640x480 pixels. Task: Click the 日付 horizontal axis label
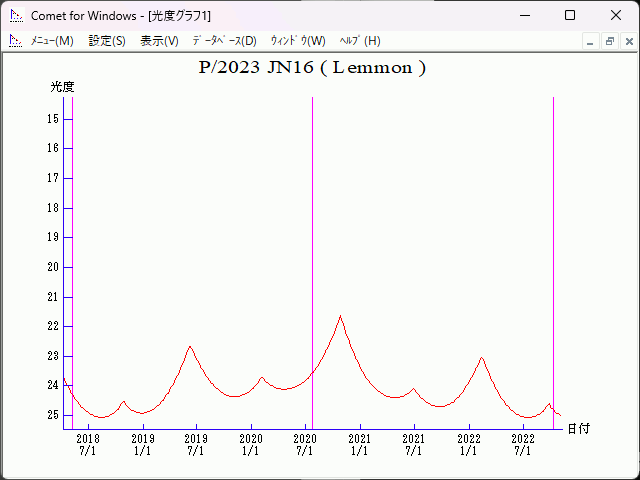click(x=578, y=428)
